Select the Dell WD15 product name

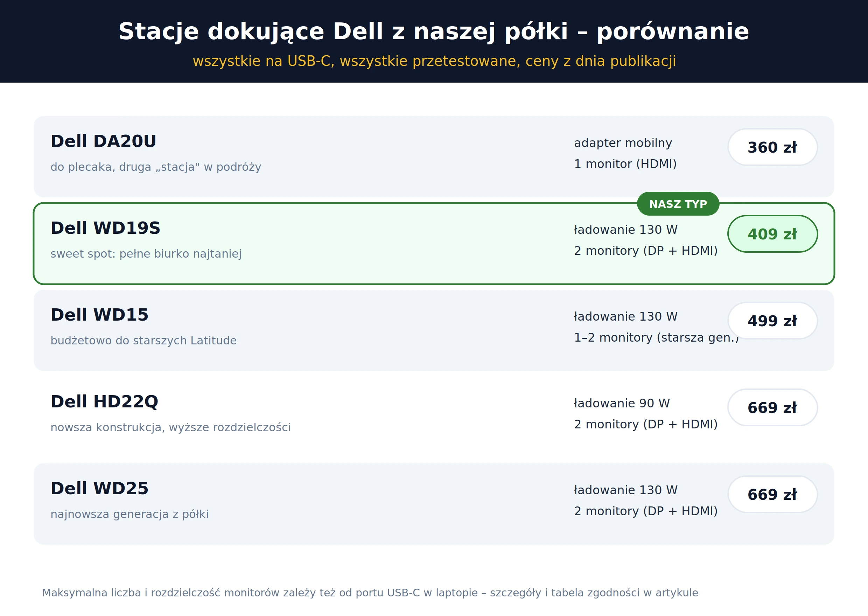click(99, 315)
